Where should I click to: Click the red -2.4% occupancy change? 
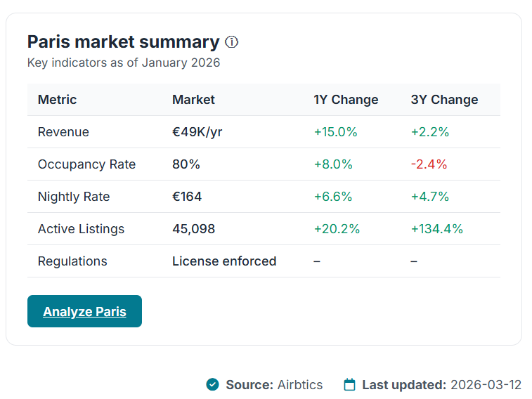(429, 164)
